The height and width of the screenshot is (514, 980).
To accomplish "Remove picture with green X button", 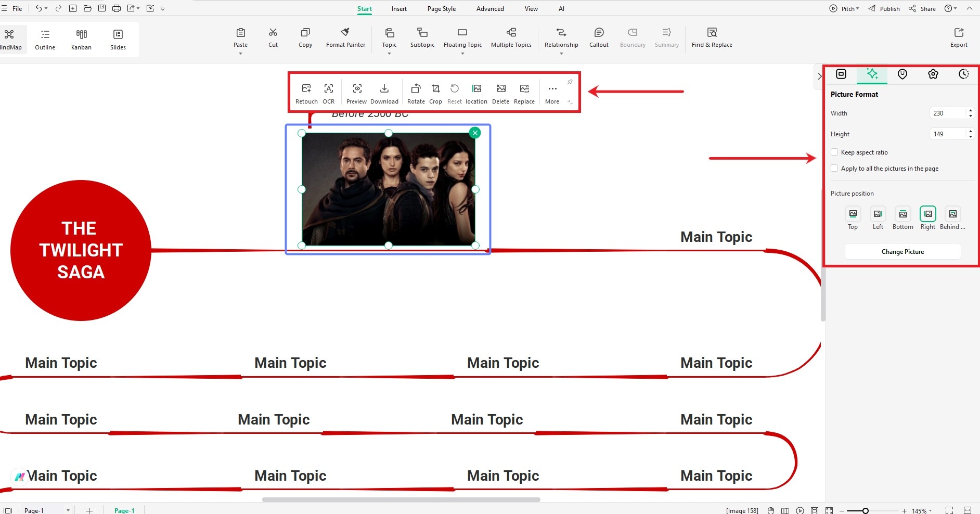I will (474, 133).
